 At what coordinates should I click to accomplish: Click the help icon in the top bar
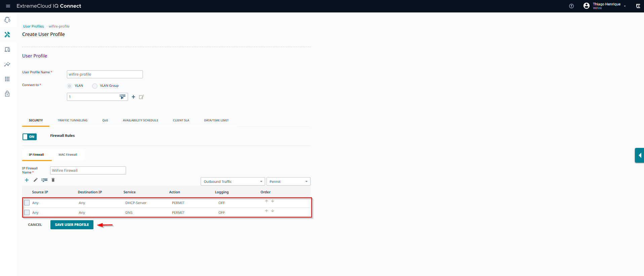pos(571,6)
